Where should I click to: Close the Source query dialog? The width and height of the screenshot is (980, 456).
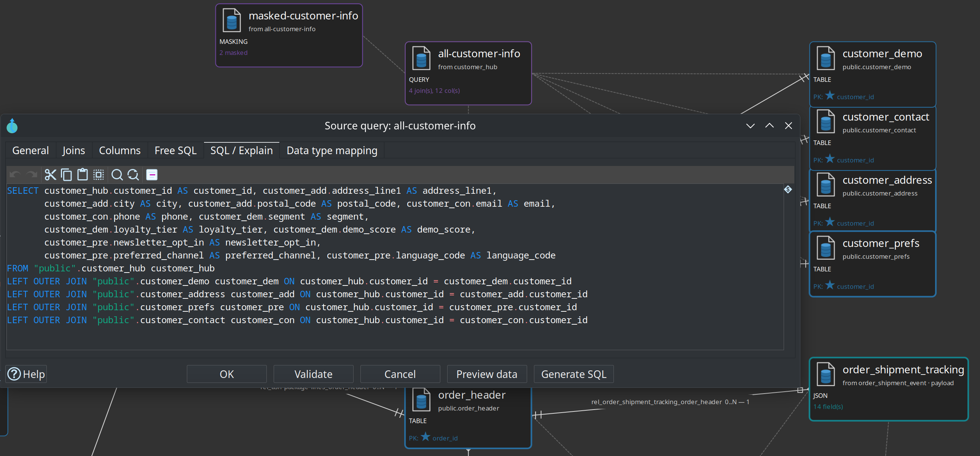[788, 126]
